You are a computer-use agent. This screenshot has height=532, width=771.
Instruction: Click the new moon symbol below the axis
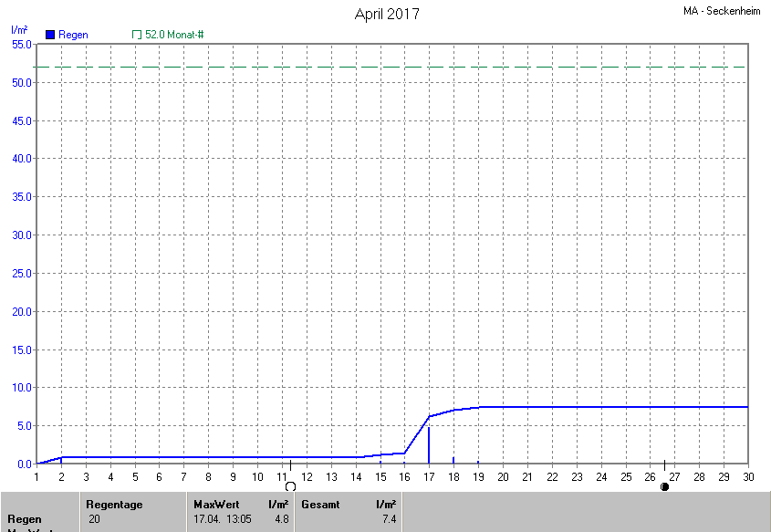(664, 487)
